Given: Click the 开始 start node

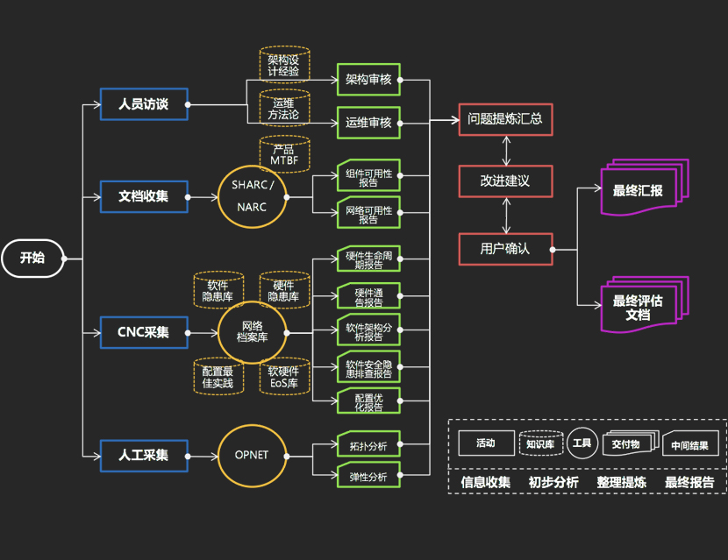Looking at the screenshot, I should click(32, 259).
